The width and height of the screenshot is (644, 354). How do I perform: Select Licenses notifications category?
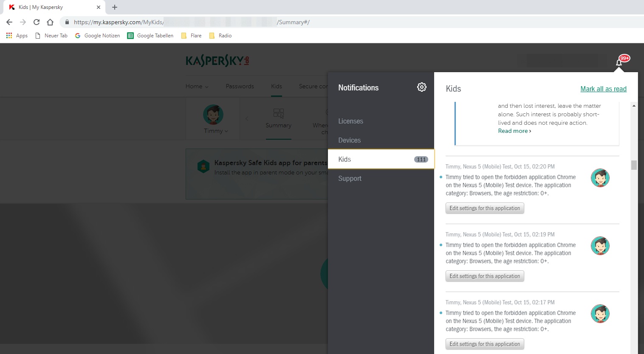click(x=350, y=121)
